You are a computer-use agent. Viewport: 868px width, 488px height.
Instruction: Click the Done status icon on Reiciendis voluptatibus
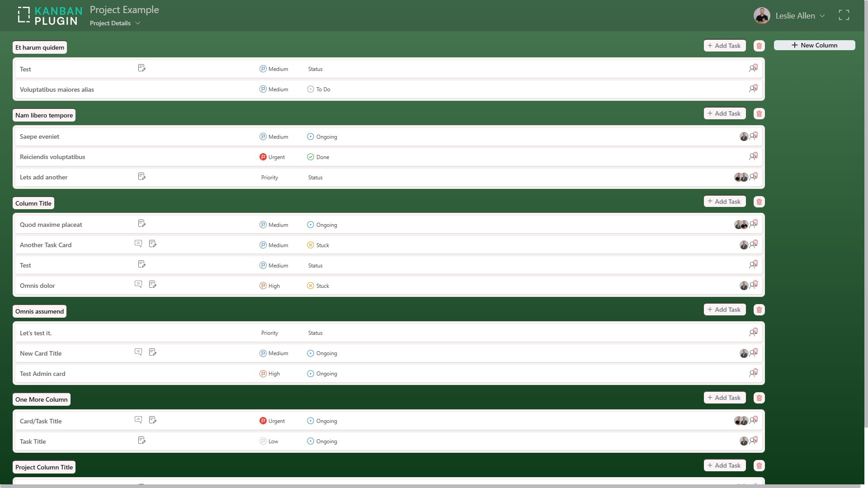tap(310, 157)
